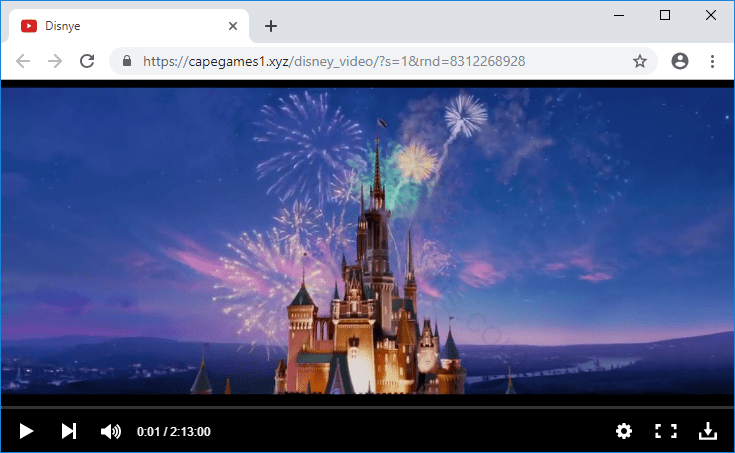Download the video via download icon
Screen dimensions: 735x453
coord(708,431)
